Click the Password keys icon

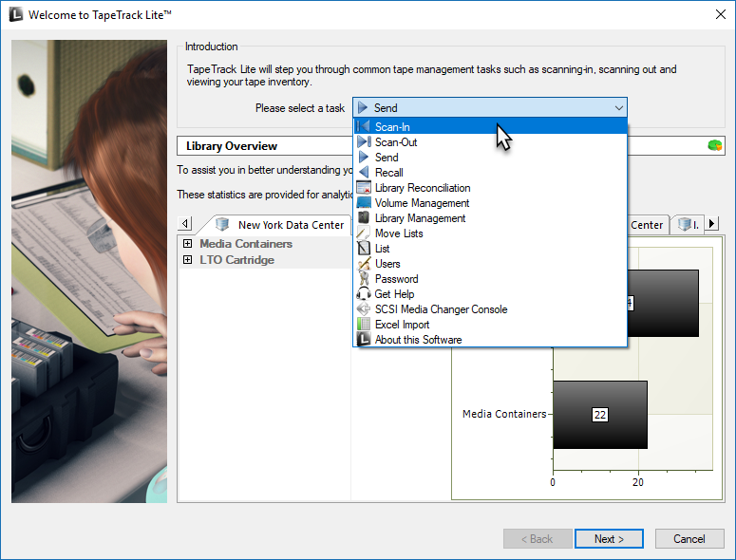(x=364, y=279)
